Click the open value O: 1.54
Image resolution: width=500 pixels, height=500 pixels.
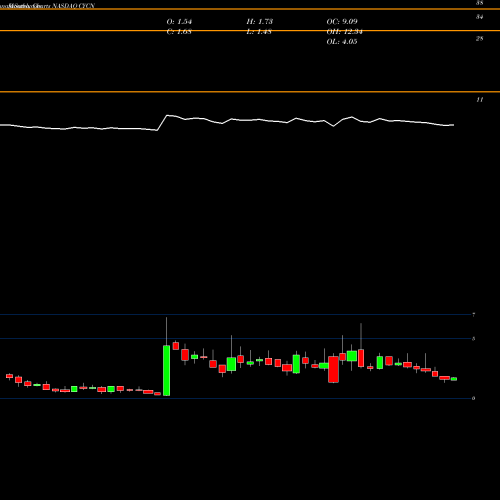click(179, 22)
